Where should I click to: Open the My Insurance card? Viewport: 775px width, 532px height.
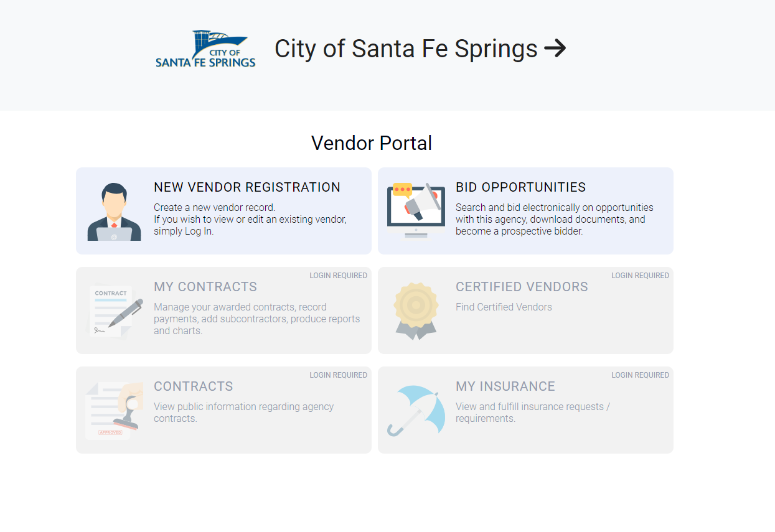pyautogui.click(x=525, y=409)
